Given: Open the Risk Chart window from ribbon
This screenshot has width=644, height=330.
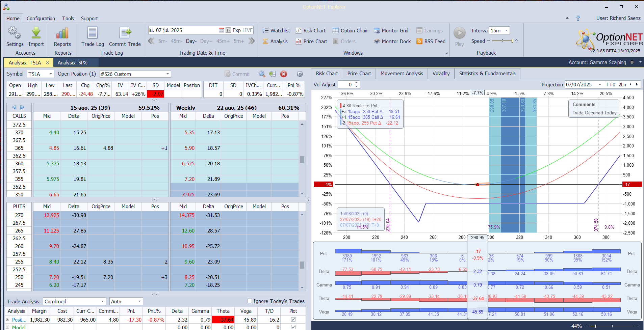Looking at the screenshot, I should click(311, 30).
